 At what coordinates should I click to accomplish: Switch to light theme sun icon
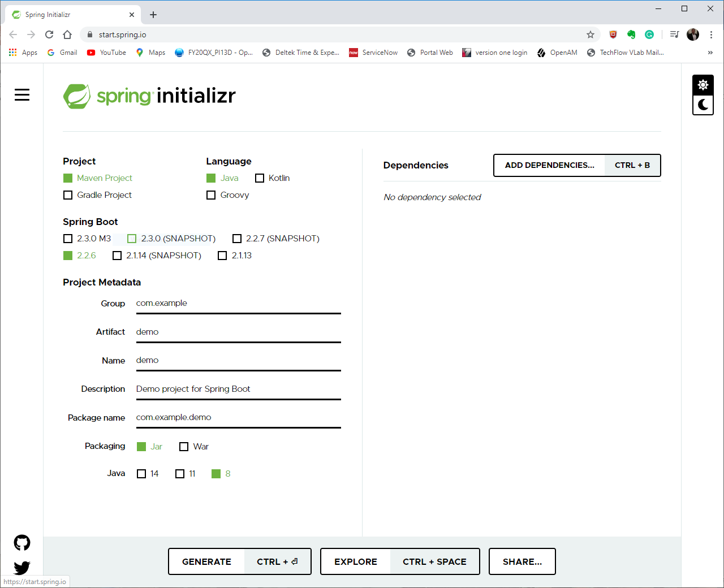coord(703,85)
